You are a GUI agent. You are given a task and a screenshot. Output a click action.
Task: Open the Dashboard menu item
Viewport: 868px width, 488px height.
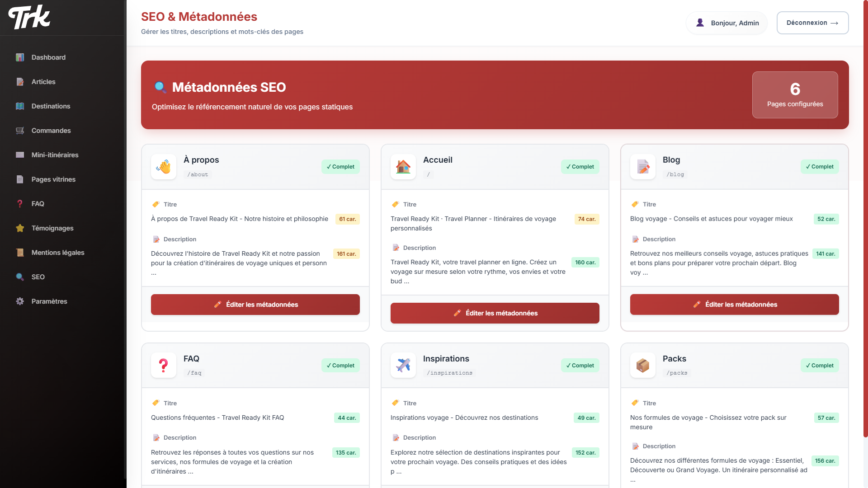point(63,57)
